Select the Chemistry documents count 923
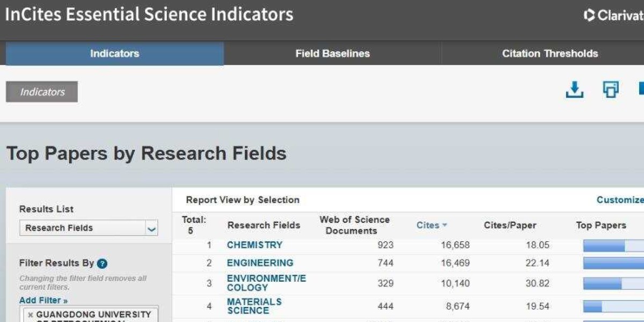Screen dimensions: 644x322 [385, 245]
